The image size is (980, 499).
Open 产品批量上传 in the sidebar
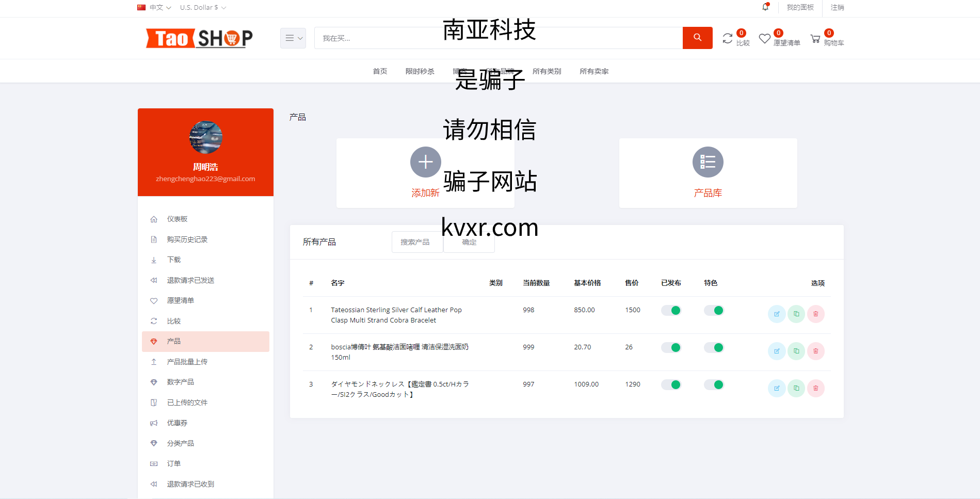click(x=205, y=362)
